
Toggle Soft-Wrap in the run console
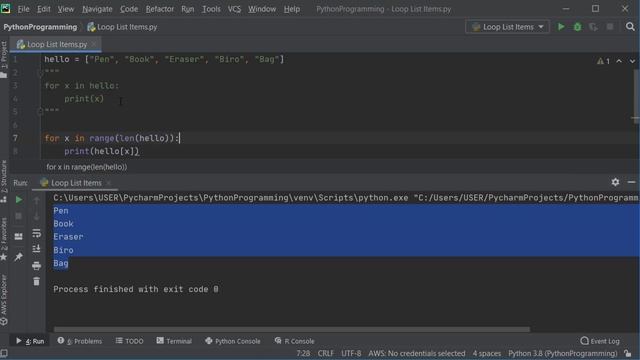pos(36,233)
